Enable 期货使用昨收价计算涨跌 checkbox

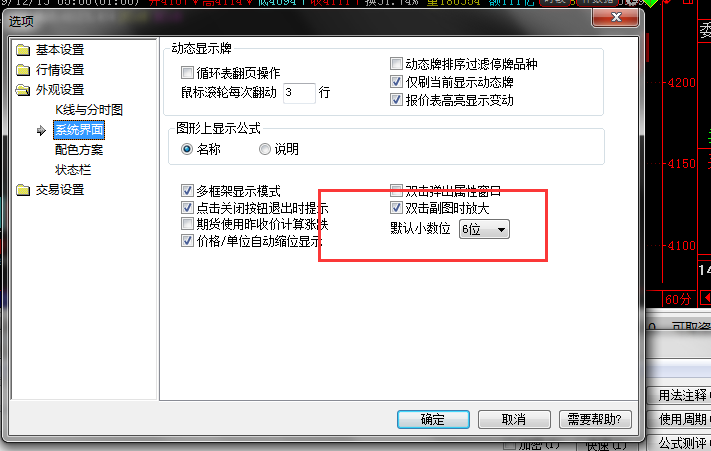click(187, 223)
